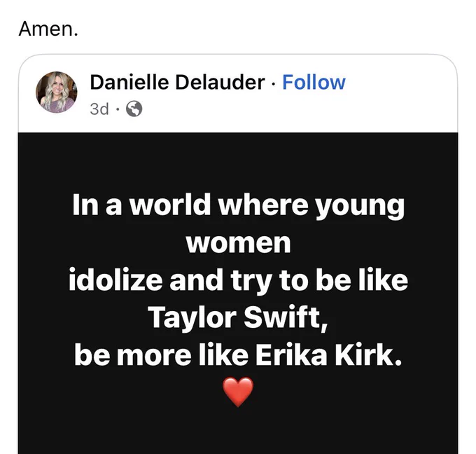Click the word 'Kirk.' in the quote

[x=368, y=355]
